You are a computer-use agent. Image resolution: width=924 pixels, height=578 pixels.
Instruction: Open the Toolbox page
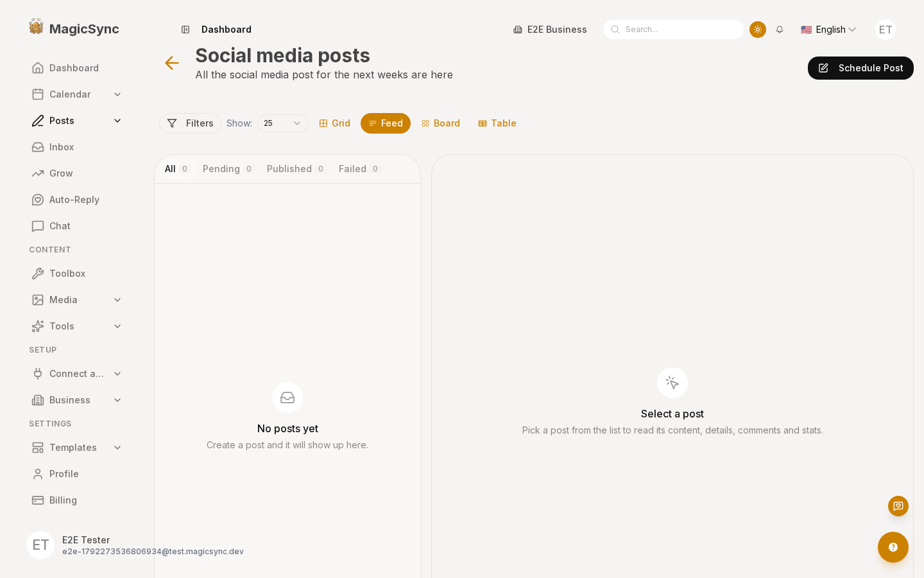pyautogui.click(x=77, y=274)
